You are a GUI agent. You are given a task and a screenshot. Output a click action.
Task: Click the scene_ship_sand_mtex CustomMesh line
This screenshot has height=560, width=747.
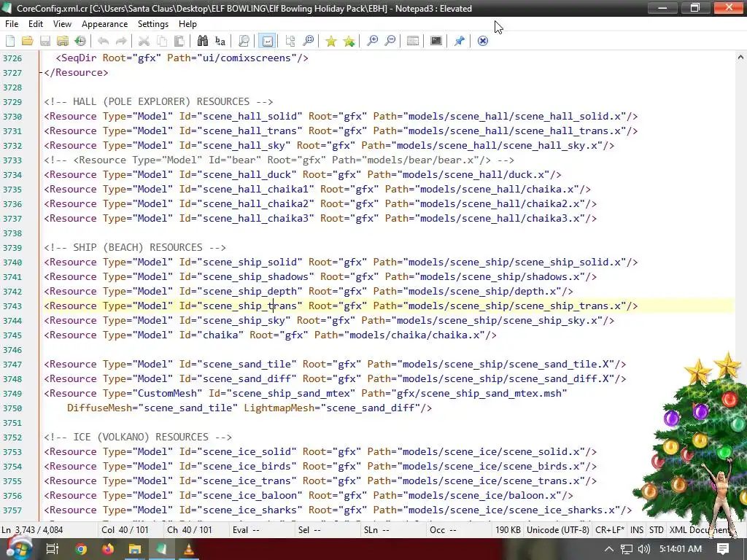[x=306, y=393]
